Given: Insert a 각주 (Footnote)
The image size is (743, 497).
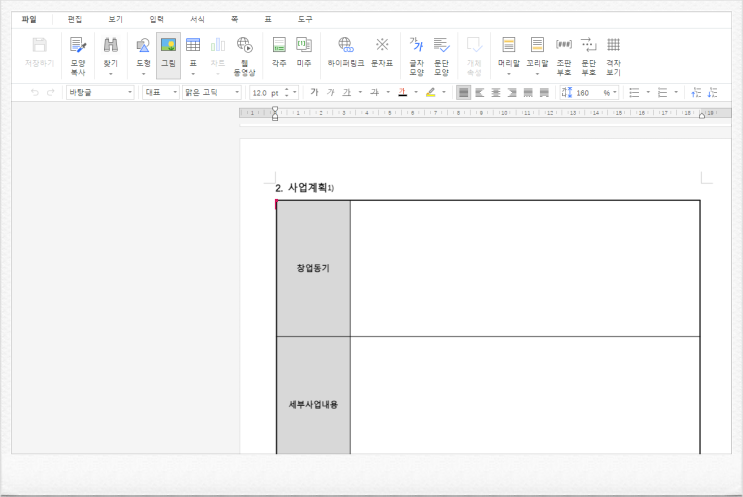Looking at the screenshot, I should coord(279,52).
